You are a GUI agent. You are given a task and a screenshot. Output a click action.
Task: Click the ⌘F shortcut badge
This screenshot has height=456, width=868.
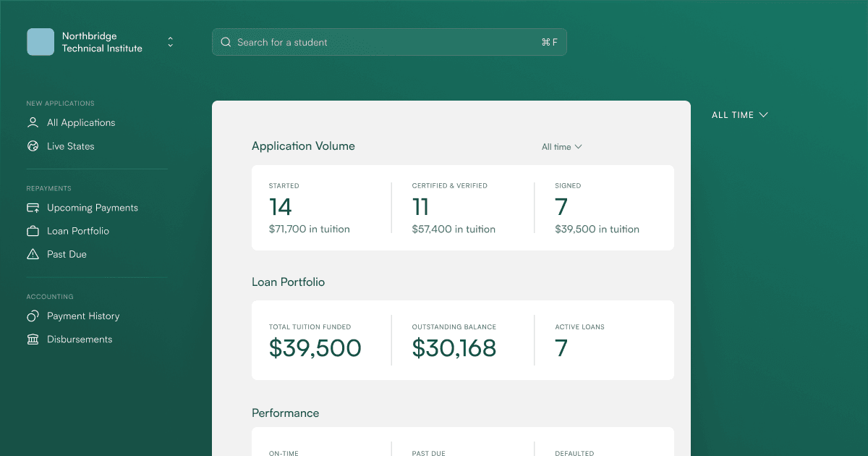coord(550,42)
